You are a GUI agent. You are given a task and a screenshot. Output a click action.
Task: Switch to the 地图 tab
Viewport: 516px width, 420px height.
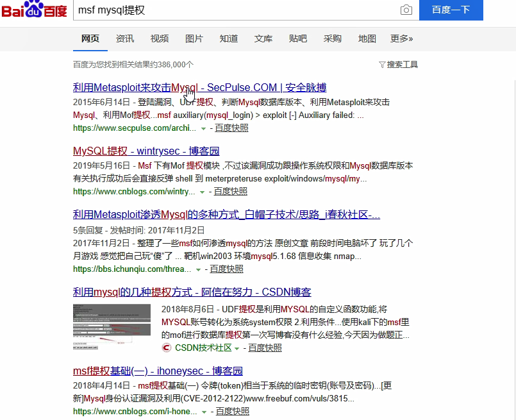[x=367, y=39]
